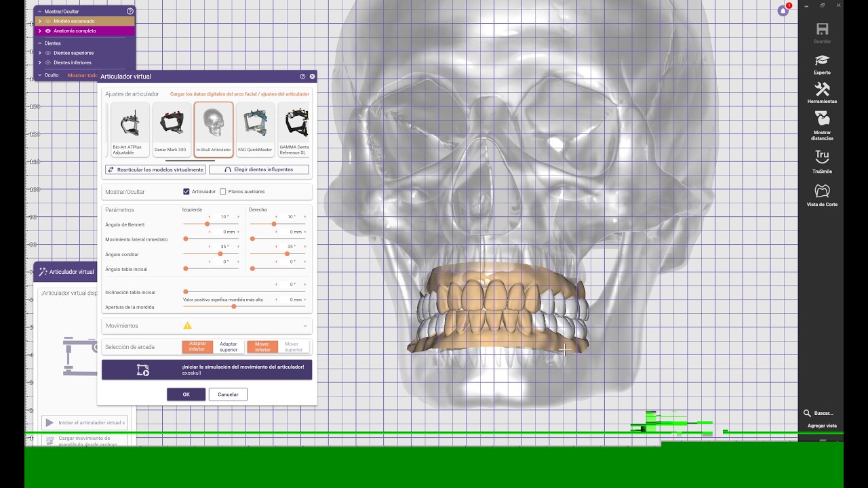
Task: Increase left Ángulo de Bennett value arrow
Action: pyautogui.click(x=238, y=217)
